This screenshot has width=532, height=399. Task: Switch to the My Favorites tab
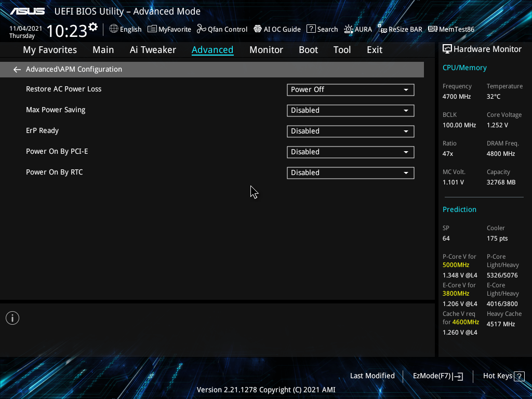pos(50,50)
